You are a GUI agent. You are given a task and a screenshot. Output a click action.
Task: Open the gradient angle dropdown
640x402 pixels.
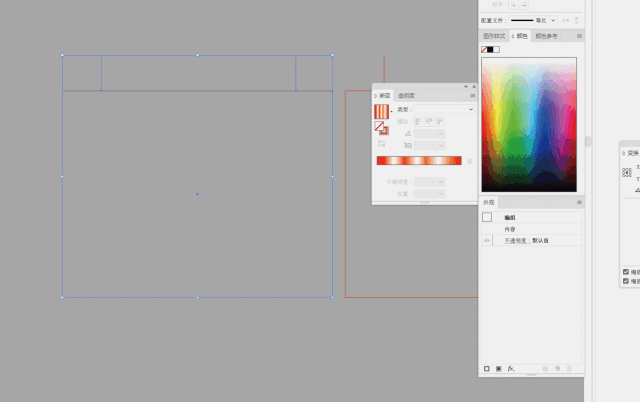point(429,133)
